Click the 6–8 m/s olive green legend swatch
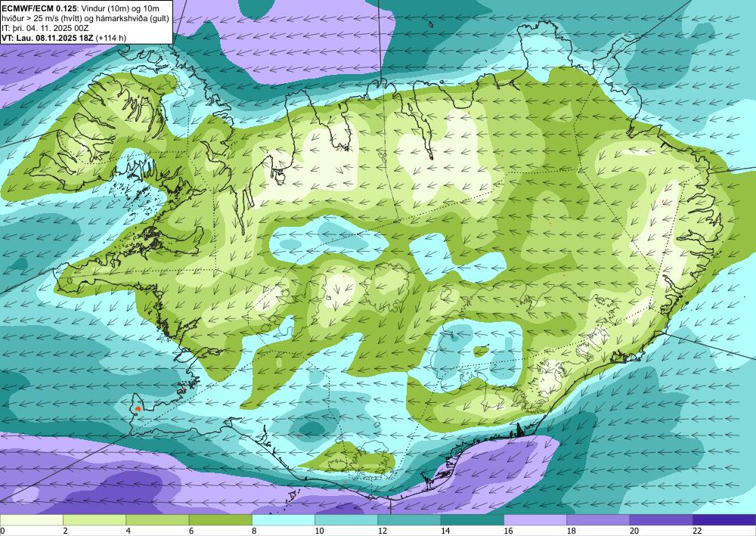 pyautogui.click(x=220, y=519)
